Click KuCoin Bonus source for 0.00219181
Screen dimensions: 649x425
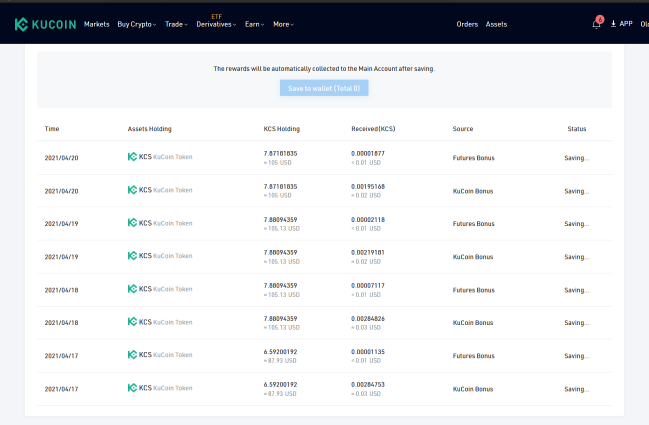click(473, 257)
